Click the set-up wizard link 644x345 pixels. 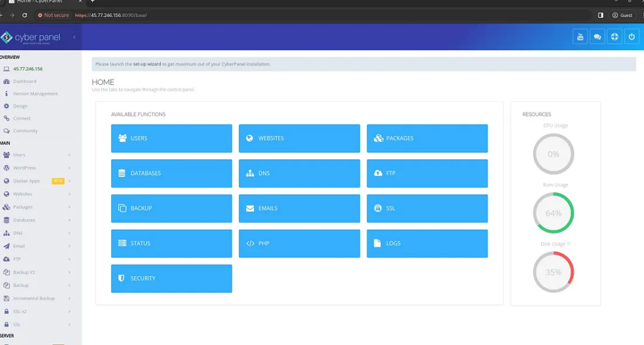click(x=147, y=64)
